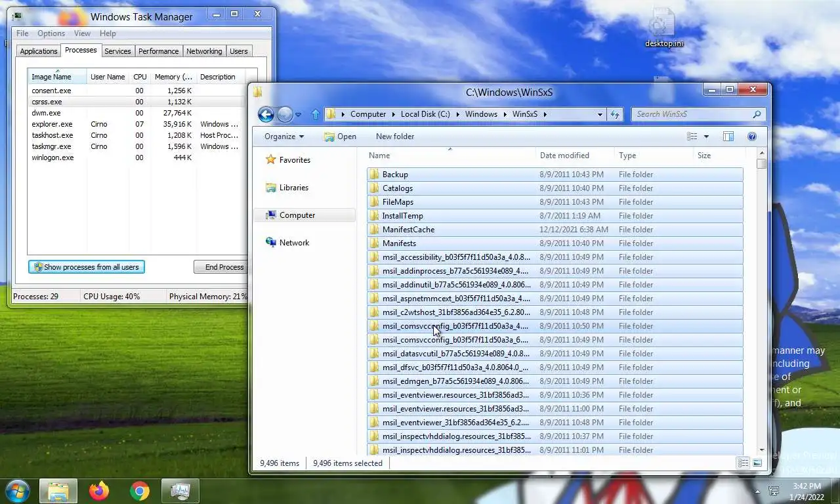The width and height of the screenshot is (840, 504).
Task: Click Explorer's Forward arrow button
Action: [285, 114]
